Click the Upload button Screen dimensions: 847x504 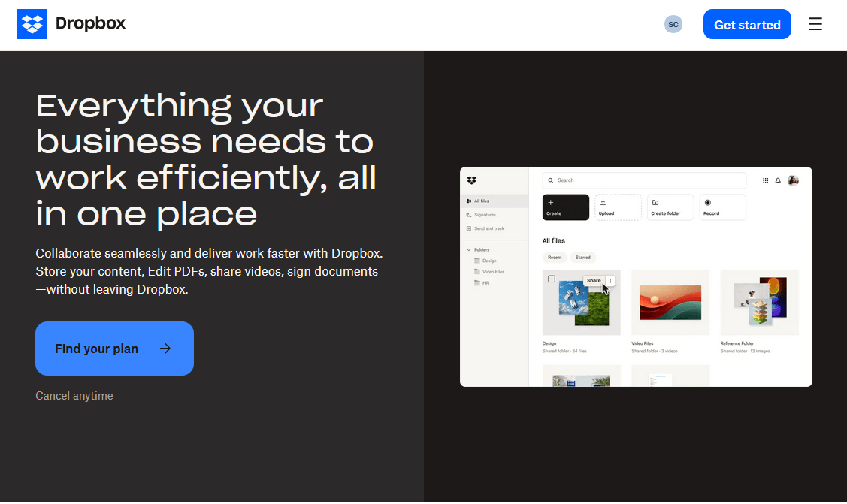pyautogui.click(x=618, y=207)
